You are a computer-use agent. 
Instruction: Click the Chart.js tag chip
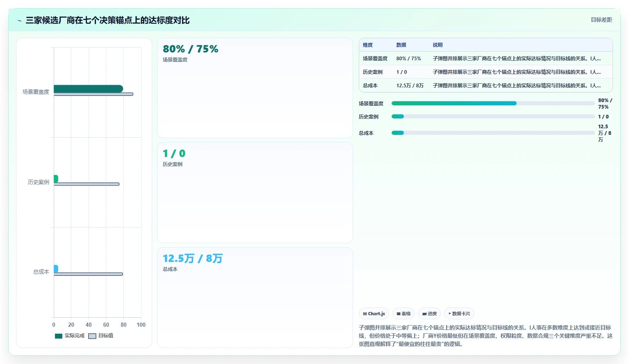pyautogui.click(x=374, y=314)
